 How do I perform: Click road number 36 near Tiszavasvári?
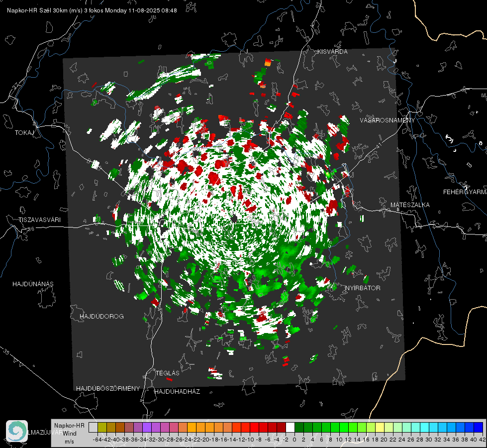31,229
